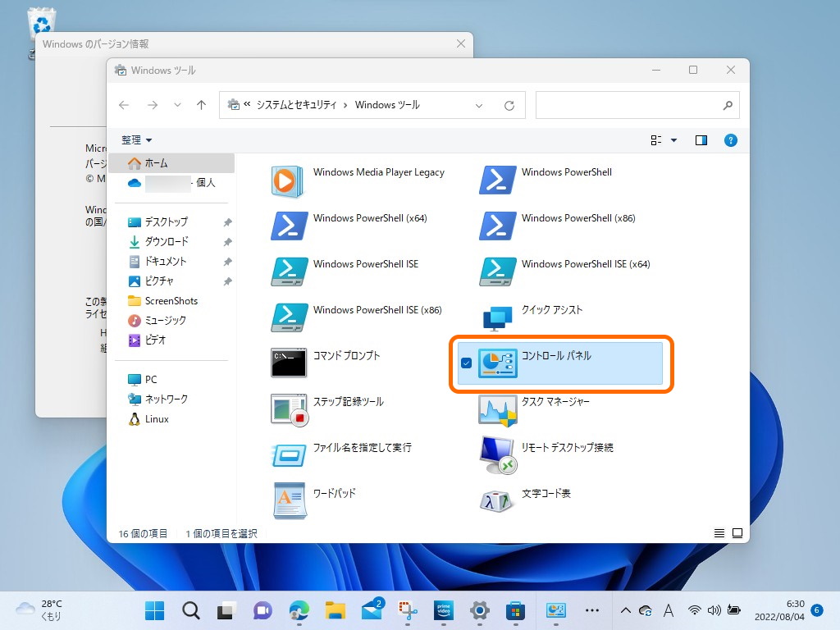The height and width of the screenshot is (630, 840).
Task: Open Windows Media Player Legacy icon
Action: pos(289,181)
